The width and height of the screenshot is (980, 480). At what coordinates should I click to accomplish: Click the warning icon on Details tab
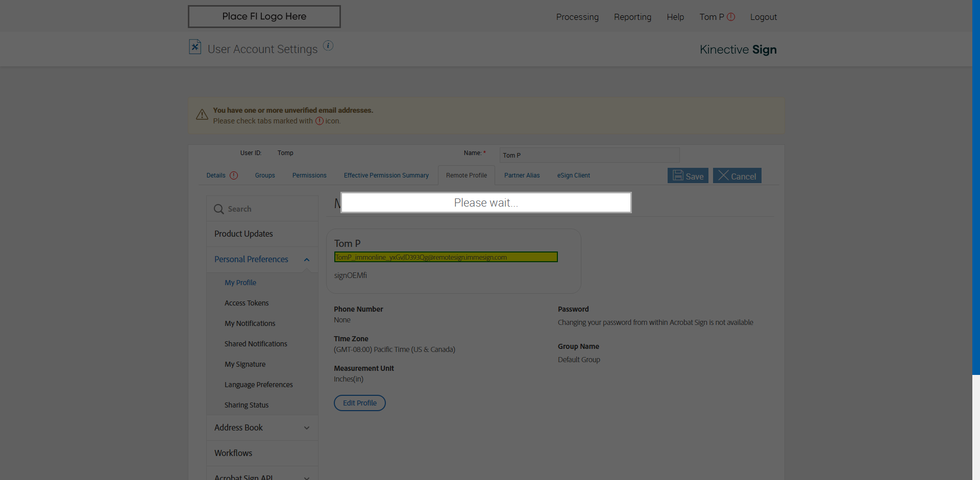click(234, 175)
